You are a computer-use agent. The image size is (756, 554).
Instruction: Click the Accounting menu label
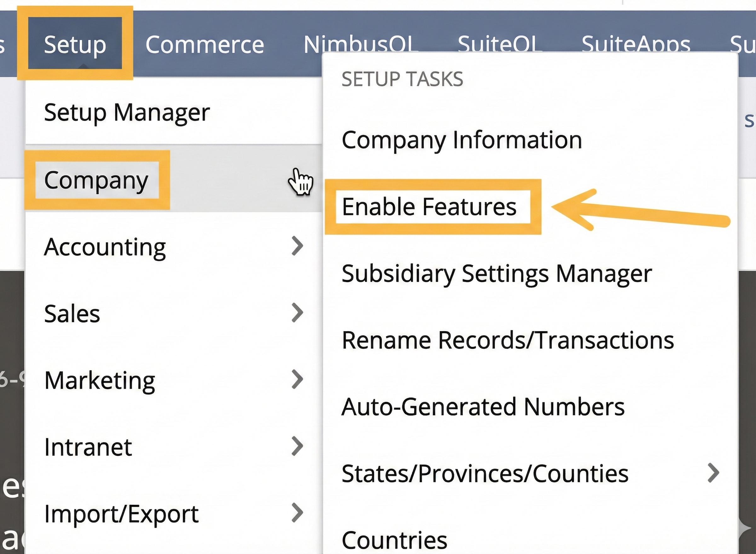[x=105, y=247]
